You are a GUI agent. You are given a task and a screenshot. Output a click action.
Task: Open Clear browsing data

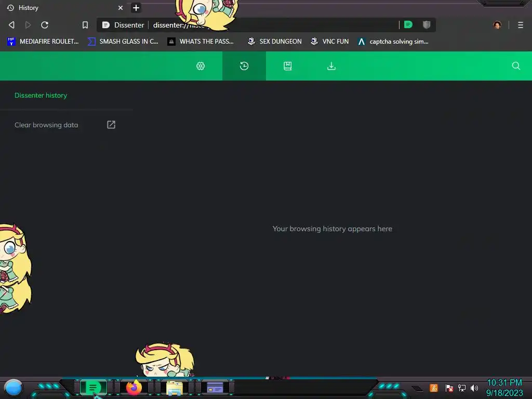pos(65,125)
